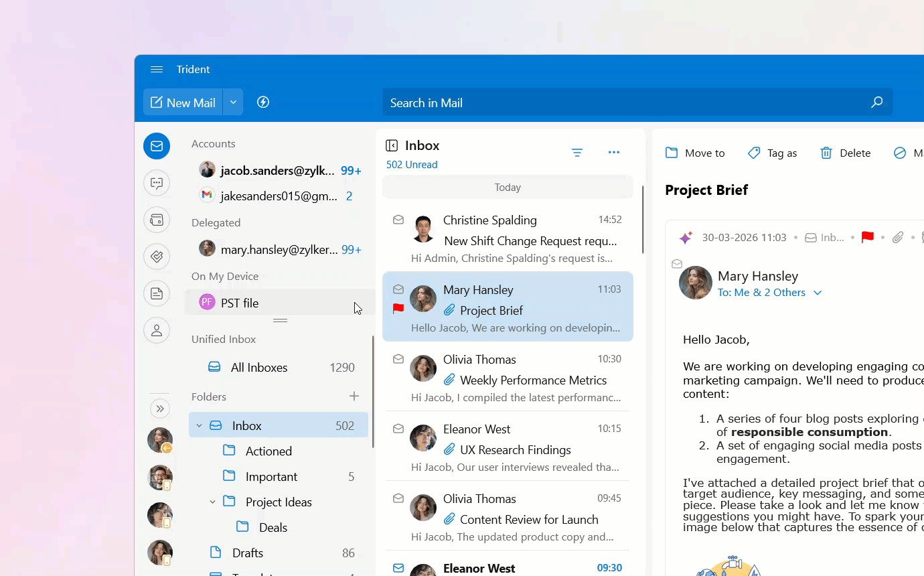Click the attachment icon on Weekly Performance Metrics
Screen dimensions: 924x576
click(449, 380)
